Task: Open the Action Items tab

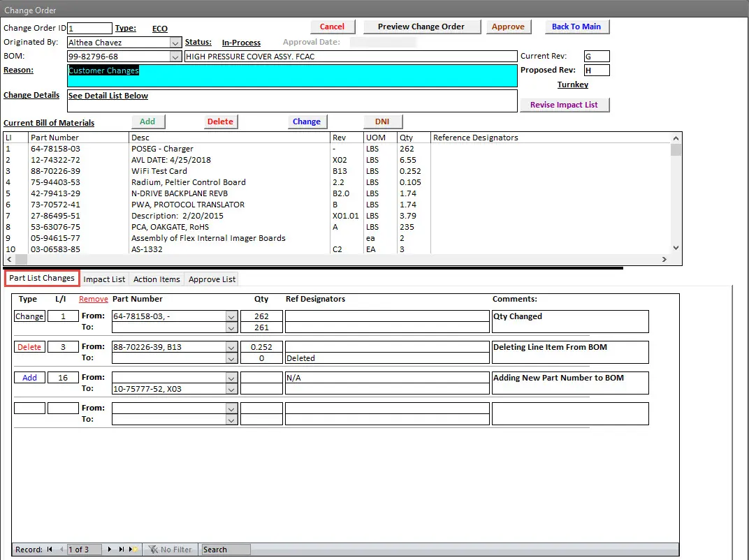Action: click(157, 279)
